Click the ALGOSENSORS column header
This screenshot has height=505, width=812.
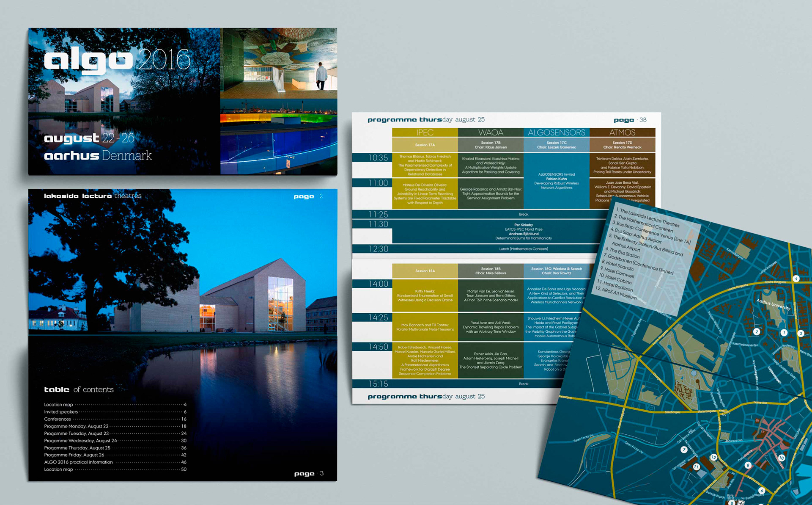click(557, 132)
